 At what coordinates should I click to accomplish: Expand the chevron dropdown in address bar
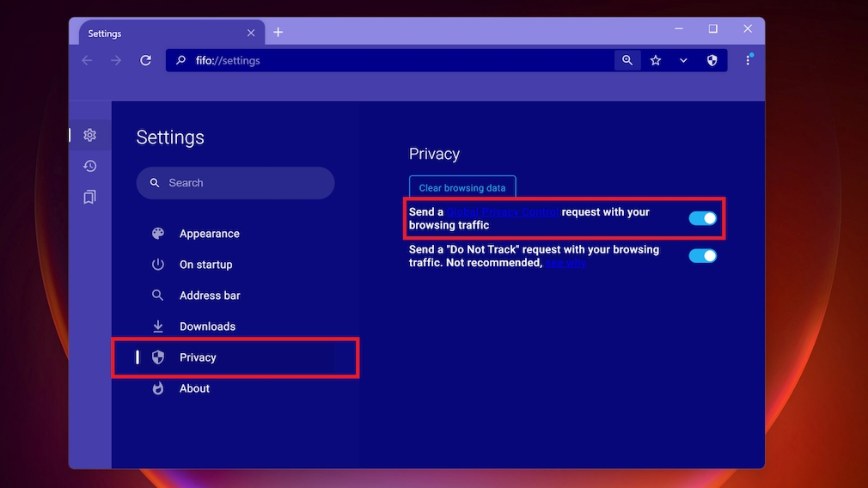pyautogui.click(x=683, y=60)
